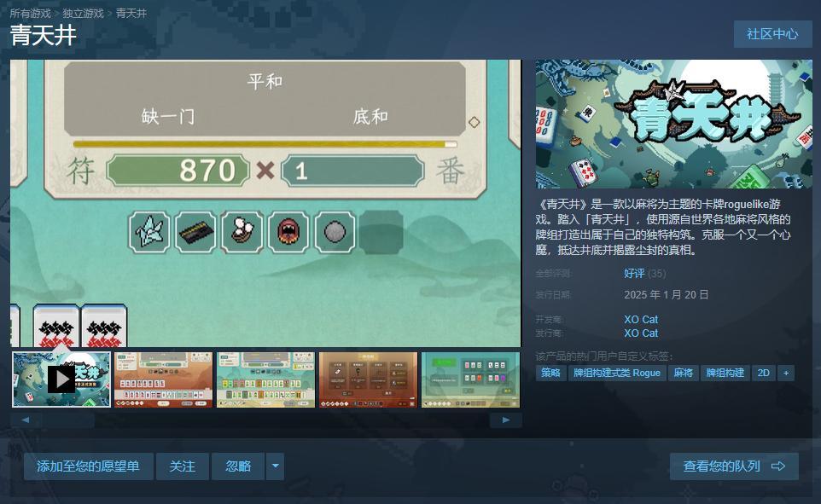Viewport: 821px width, 504px height.
Task: Click the XO Cat developer link
Action: tap(641, 319)
